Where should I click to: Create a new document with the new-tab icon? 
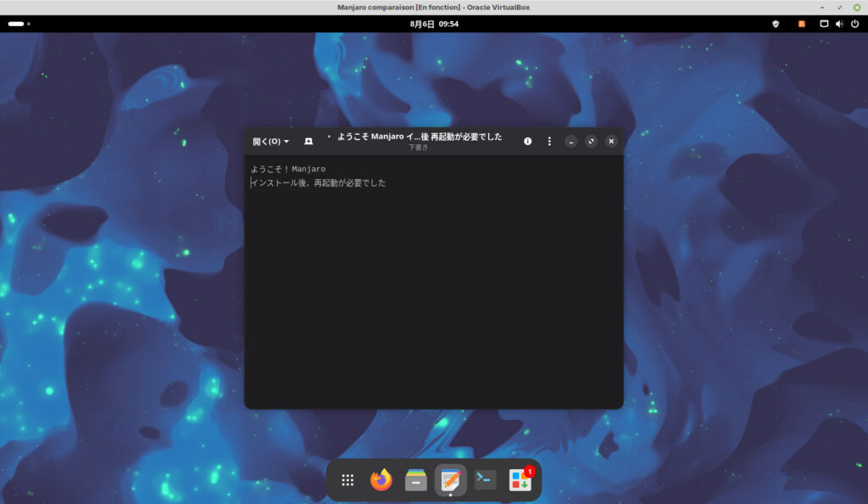pos(309,141)
